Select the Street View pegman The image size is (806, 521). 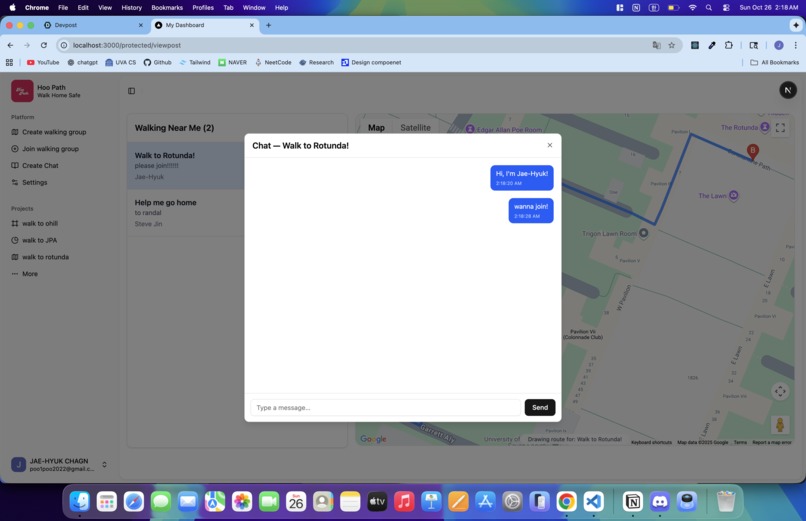point(780,425)
